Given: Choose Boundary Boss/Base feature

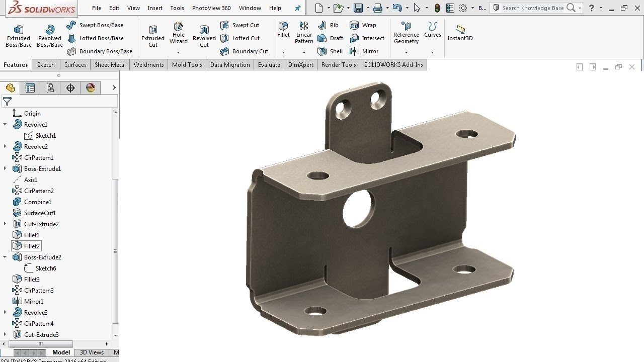Looking at the screenshot, I should [x=99, y=51].
